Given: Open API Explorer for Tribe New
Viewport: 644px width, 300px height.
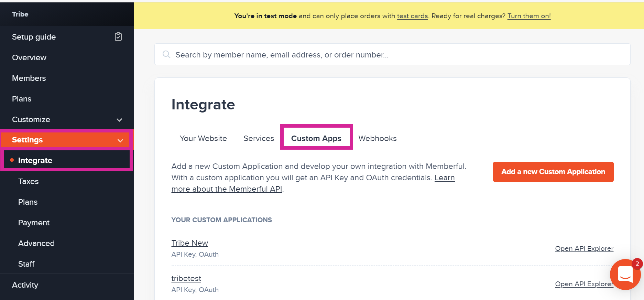Looking at the screenshot, I should [584, 248].
